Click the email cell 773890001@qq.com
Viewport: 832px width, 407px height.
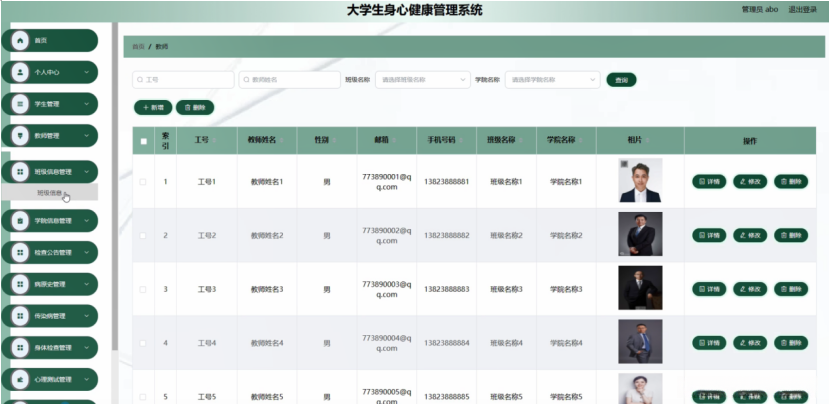[x=386, y=181]
